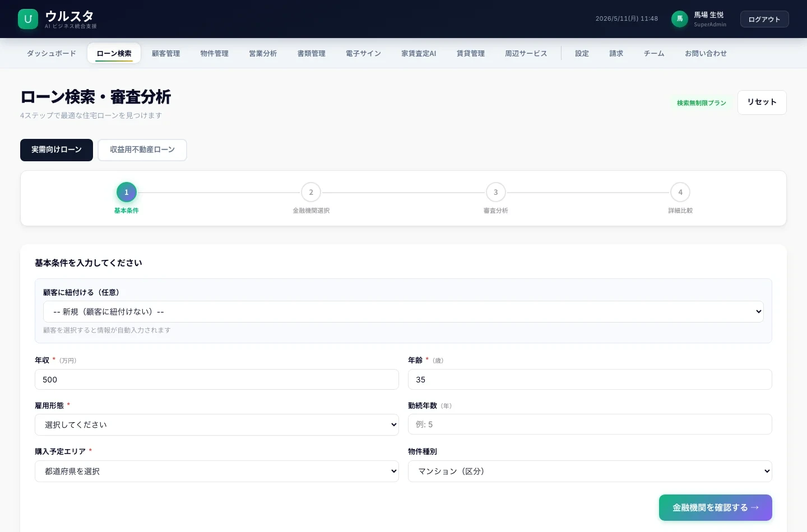Open the 顧客に紐付ける dropdown
This screenshot has width=807, height=532.
tap(403, 311)
